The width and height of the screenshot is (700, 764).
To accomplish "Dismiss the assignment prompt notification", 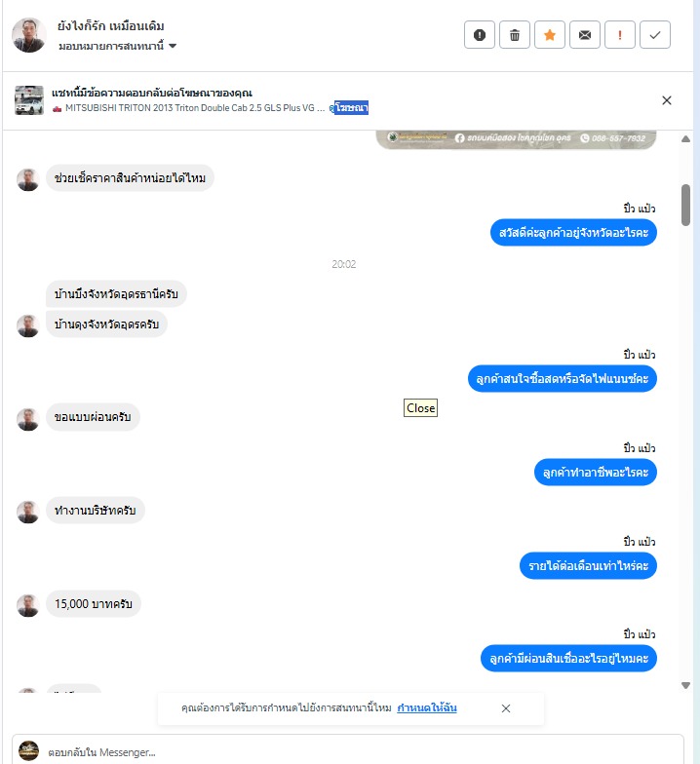I will pos(506,707).
